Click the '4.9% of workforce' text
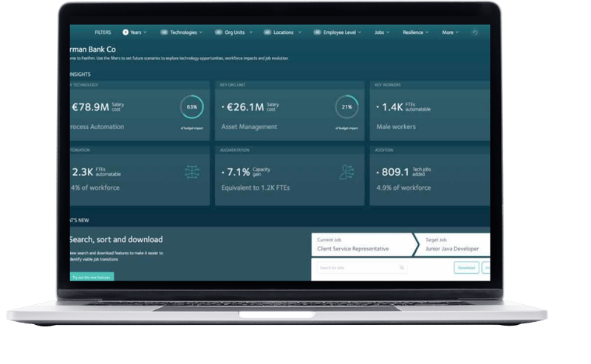The image size is (591, 364). 403,188
